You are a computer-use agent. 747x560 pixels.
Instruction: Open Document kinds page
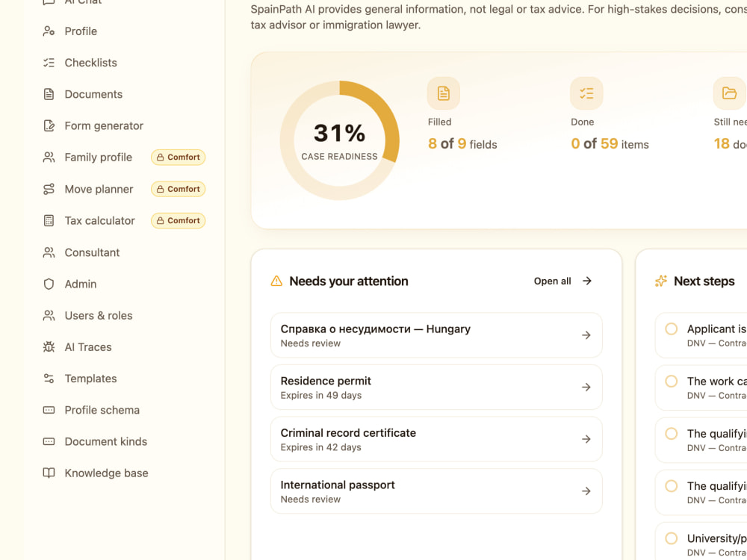pos(106,441)
